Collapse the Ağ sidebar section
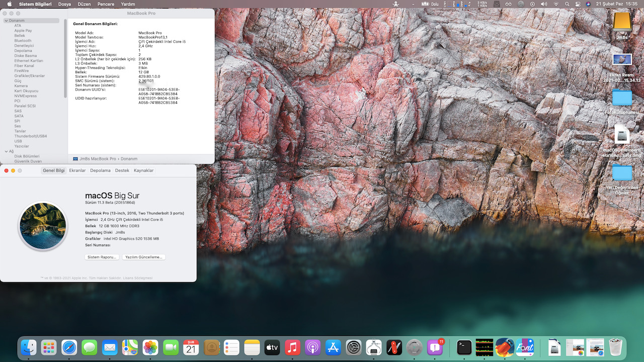Image resolution: width=644 pixels, height=362 pixels. tap(6, 151)
